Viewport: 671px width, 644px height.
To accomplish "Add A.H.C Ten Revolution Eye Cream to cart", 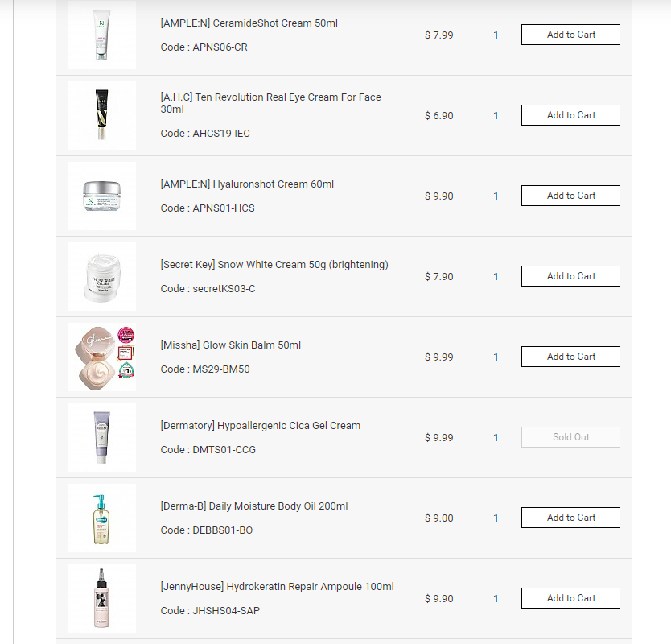I will pos(570,115).
